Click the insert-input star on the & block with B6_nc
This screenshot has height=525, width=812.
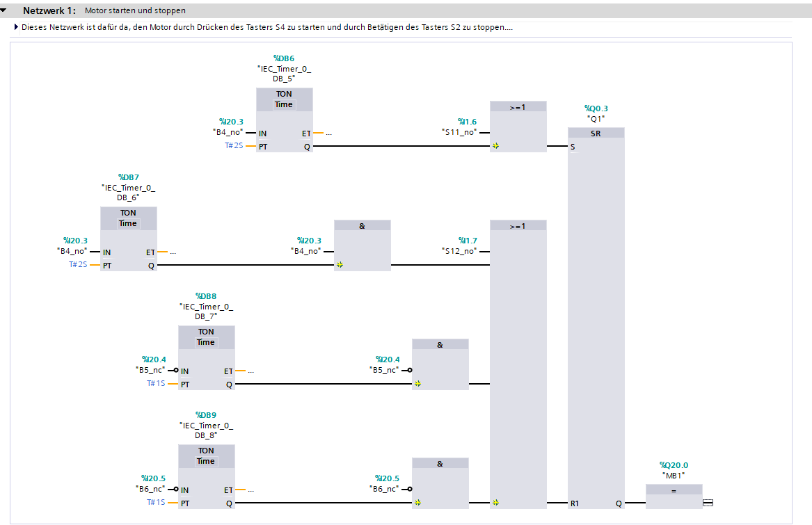coord(418,503)
